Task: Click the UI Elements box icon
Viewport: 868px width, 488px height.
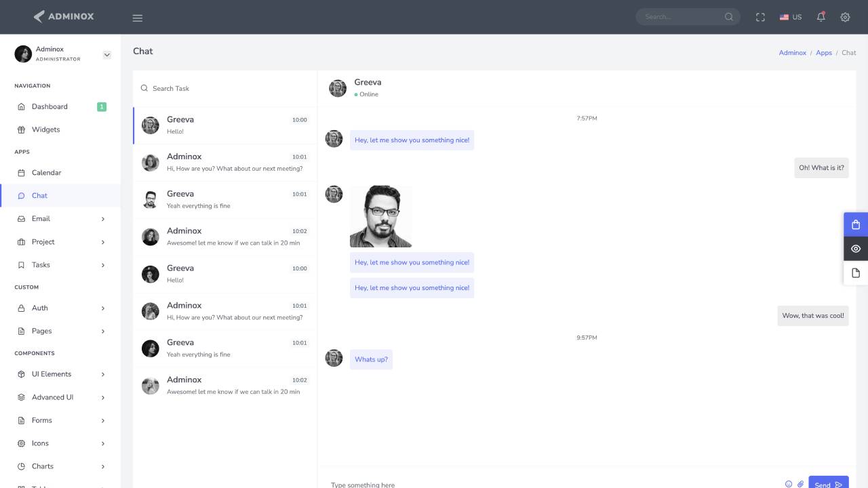Action: (x=21, y=374)
